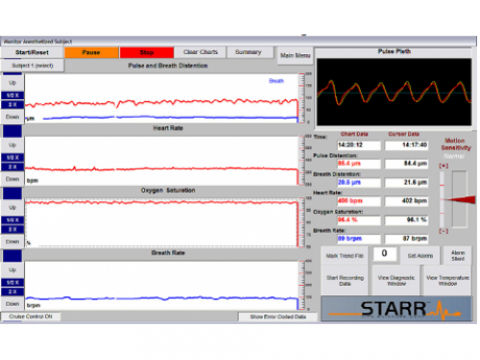Click Down on the Oxygen Saturation chart

pos(12,241)
